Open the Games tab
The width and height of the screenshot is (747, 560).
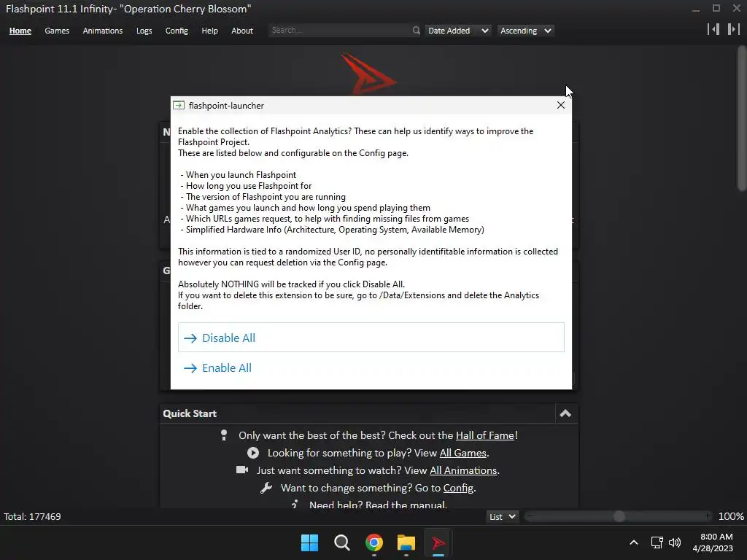[57, 31]
